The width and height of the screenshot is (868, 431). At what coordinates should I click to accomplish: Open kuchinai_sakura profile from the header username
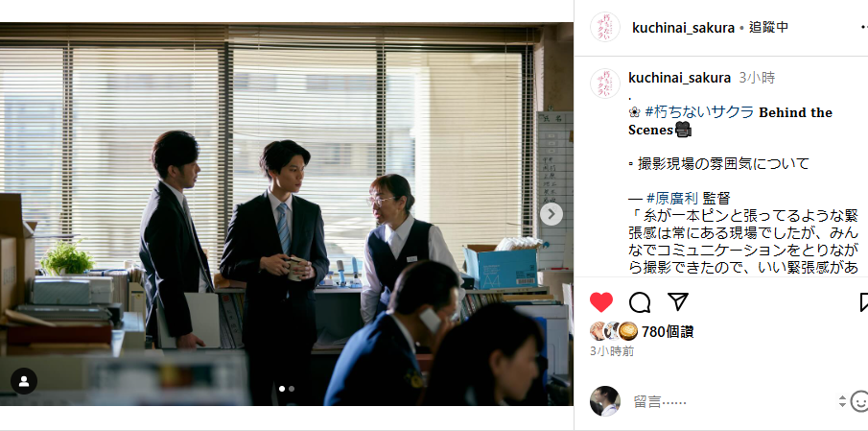point(683,27)
